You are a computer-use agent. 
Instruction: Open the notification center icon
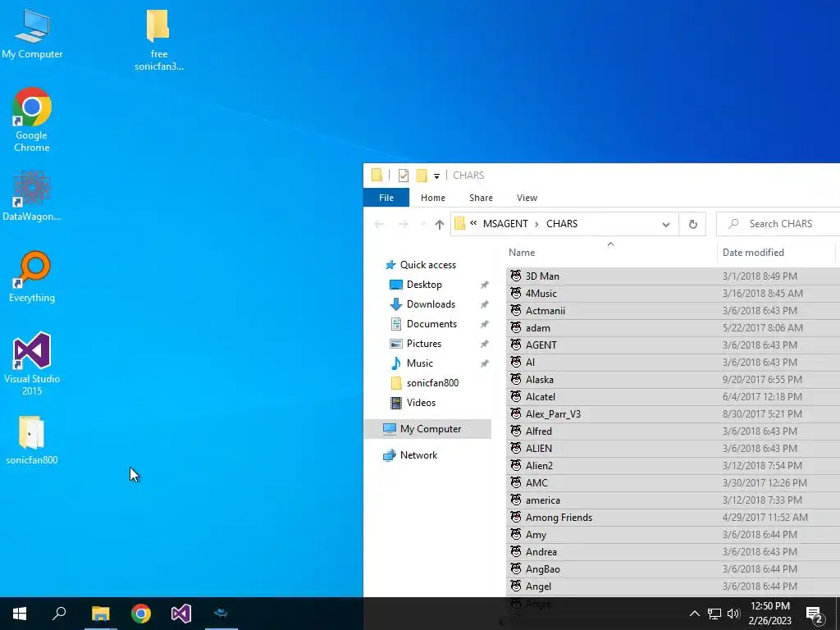tap(815, 614)
